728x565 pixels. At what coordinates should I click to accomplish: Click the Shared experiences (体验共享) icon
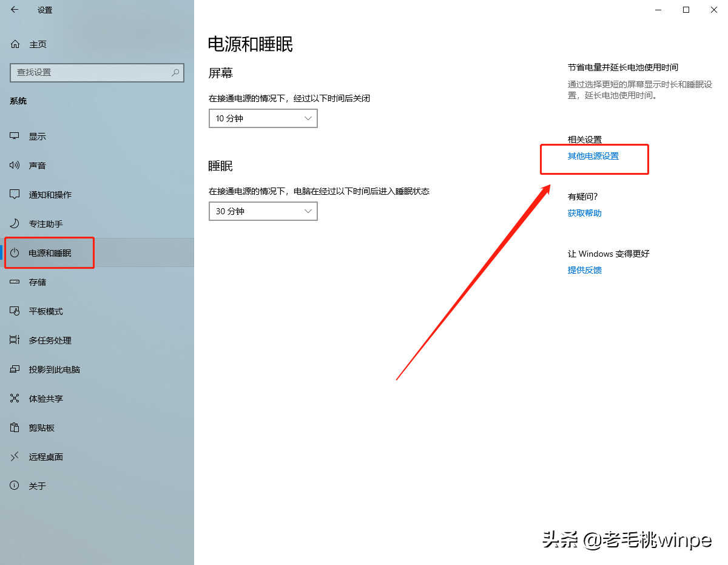click(x=15, y=399)
